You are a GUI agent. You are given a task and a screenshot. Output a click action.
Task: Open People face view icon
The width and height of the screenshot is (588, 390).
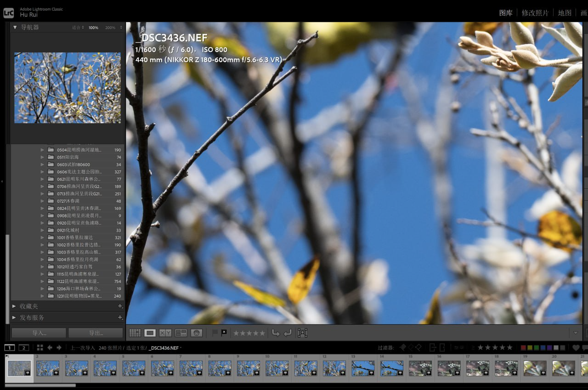(x=197, y=333)
